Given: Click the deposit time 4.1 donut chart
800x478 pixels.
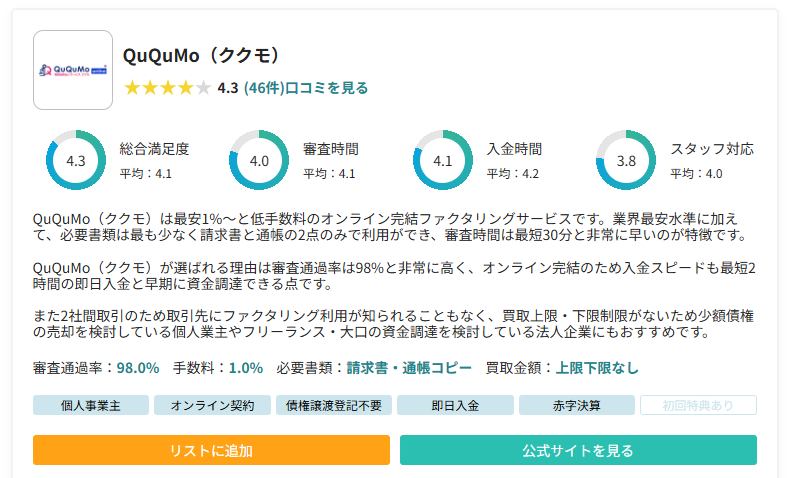Looking at the screenshot, I should 443,160.
